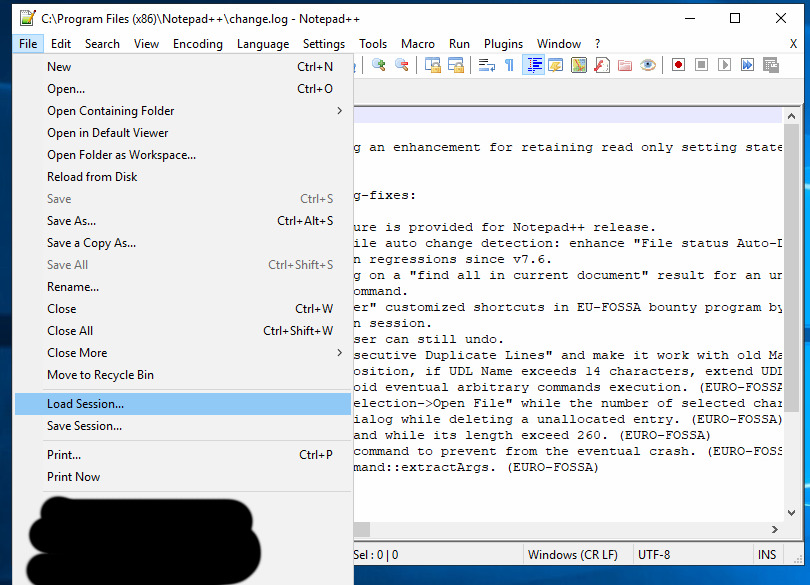Select the Zoom Out toolbar icon
This screenshot has height=585, width=810.
pyautogui.click(x=403, y=64)
